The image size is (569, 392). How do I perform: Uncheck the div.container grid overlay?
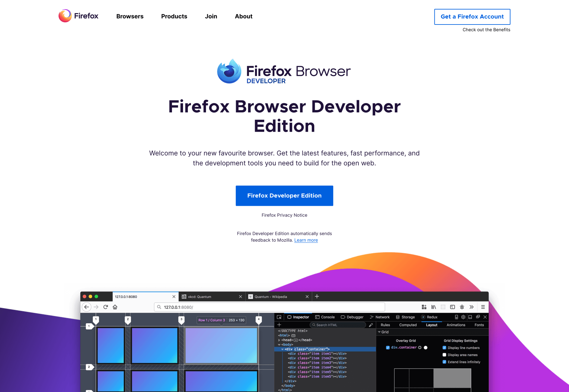388,348
